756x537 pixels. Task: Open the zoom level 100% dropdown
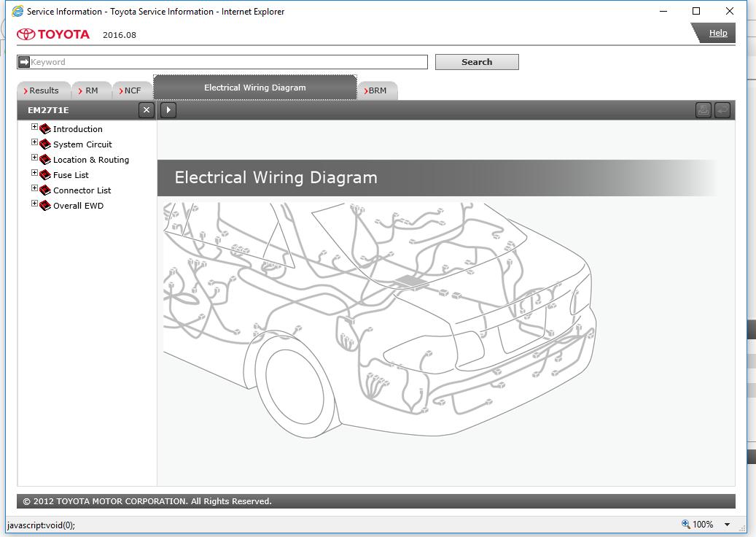point(727,525)
